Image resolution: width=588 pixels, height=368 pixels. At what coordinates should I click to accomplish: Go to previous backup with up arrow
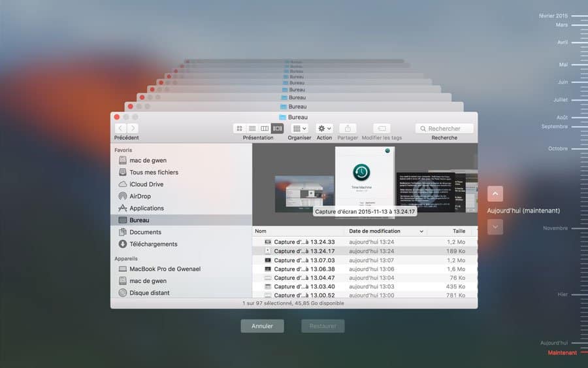(495, 193)
